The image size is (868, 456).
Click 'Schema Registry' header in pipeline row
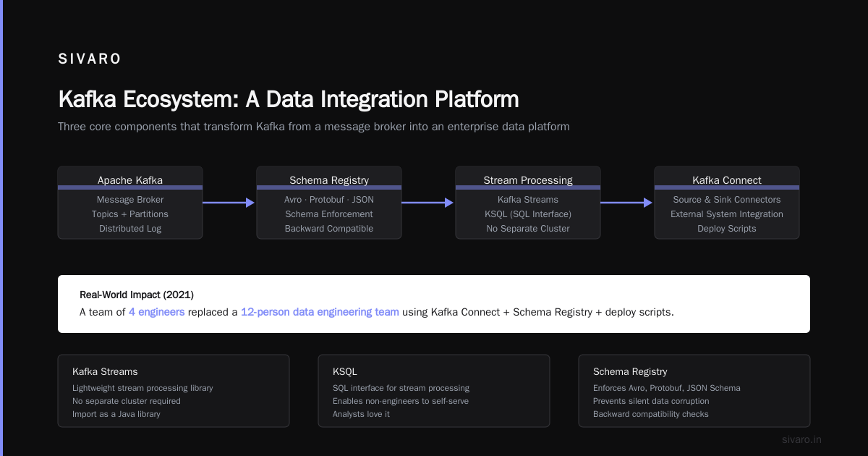pyautogui.click(x=329, y=180)
